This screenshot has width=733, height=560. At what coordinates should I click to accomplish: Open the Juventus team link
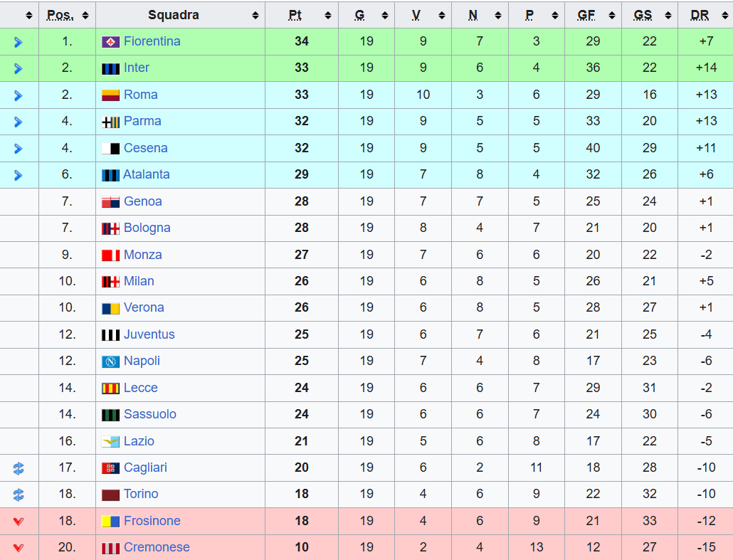149,334
